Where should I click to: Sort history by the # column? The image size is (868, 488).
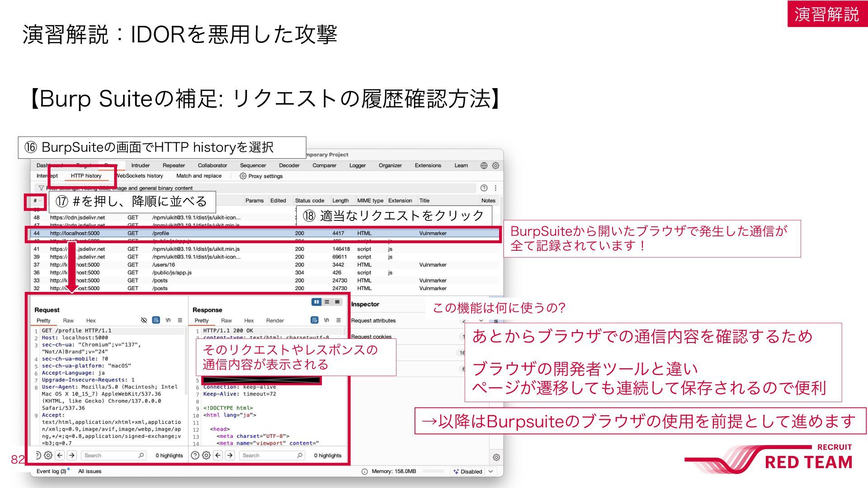coord(37,201)
